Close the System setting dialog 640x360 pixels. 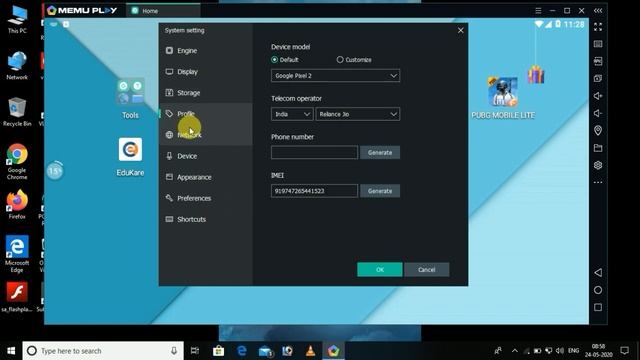(x=460, y=30)
